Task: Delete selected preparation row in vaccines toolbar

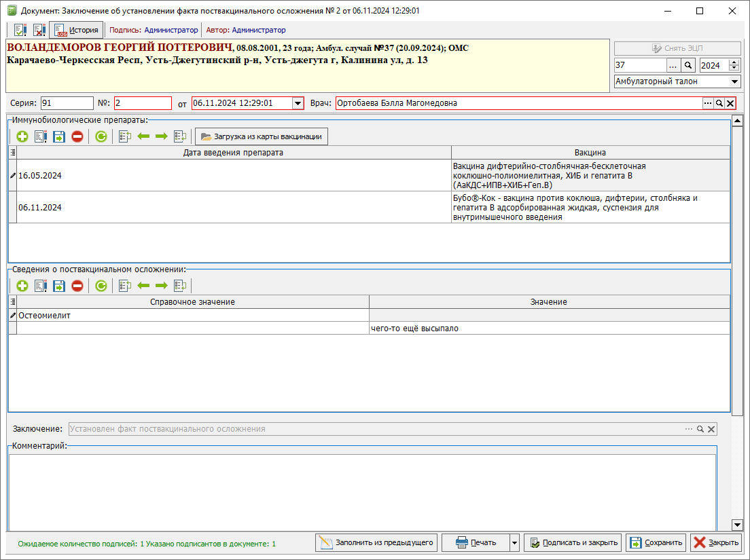Action: click(77, 136)
